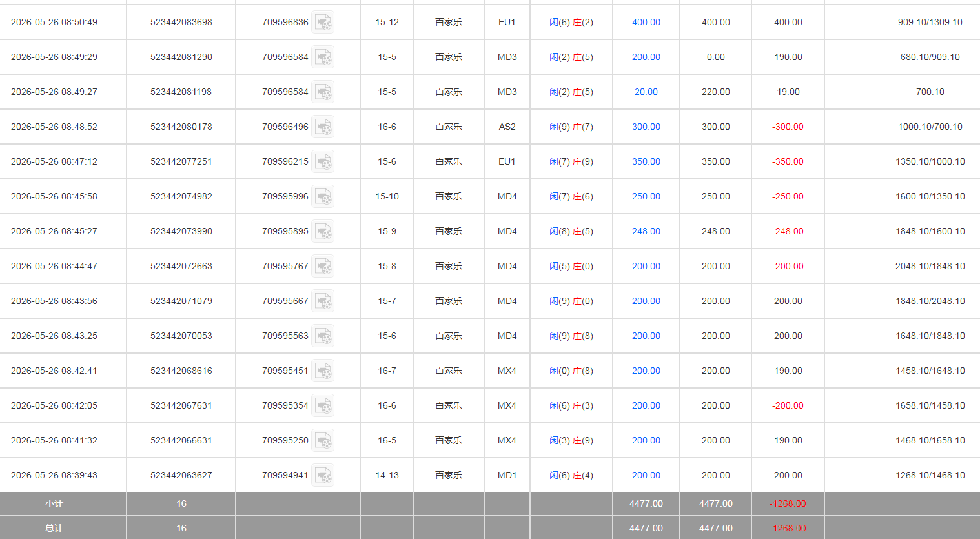Select order number 523442077251
This screenshot has width=980, height=539.
click(181, 161)
